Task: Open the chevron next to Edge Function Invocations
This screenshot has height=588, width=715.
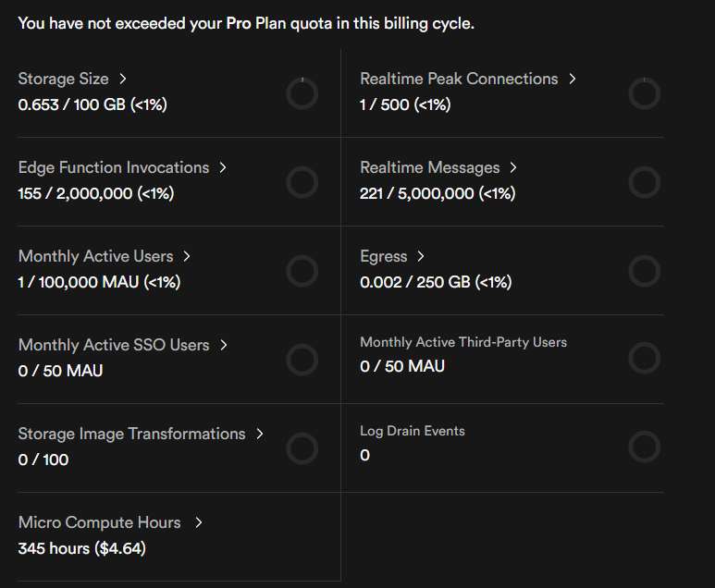Action: [x=223, y=167]
